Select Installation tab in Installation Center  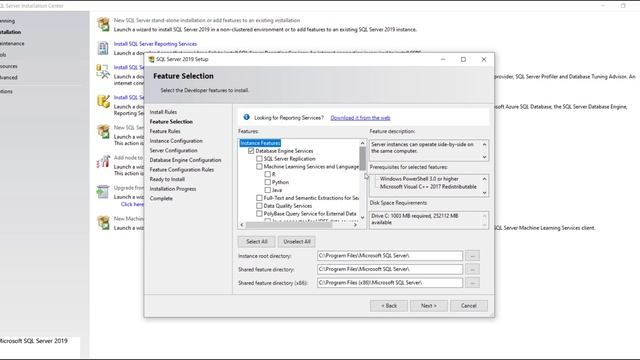10,32
